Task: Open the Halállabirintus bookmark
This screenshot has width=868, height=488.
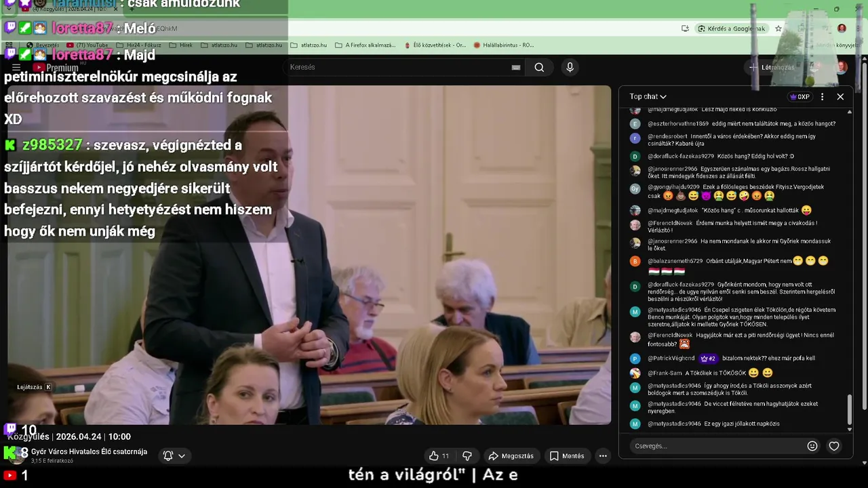Action: tap(504, 45)
